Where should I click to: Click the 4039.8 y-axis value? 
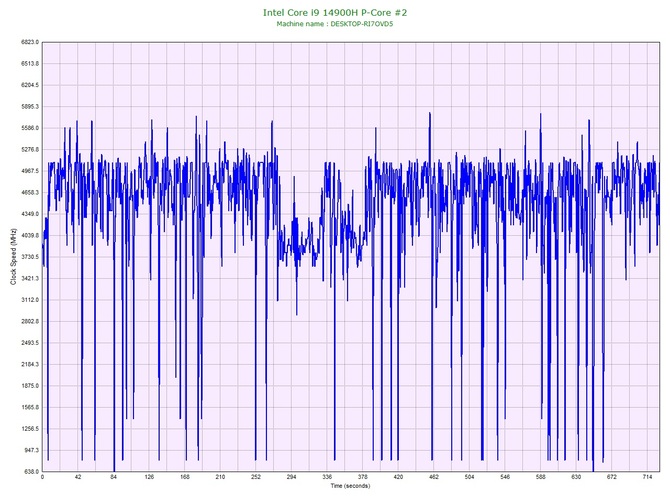pos(30,235)
